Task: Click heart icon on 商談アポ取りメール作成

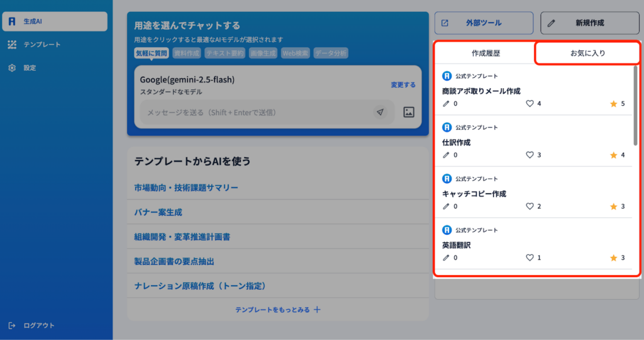Action: coord(530,103)
